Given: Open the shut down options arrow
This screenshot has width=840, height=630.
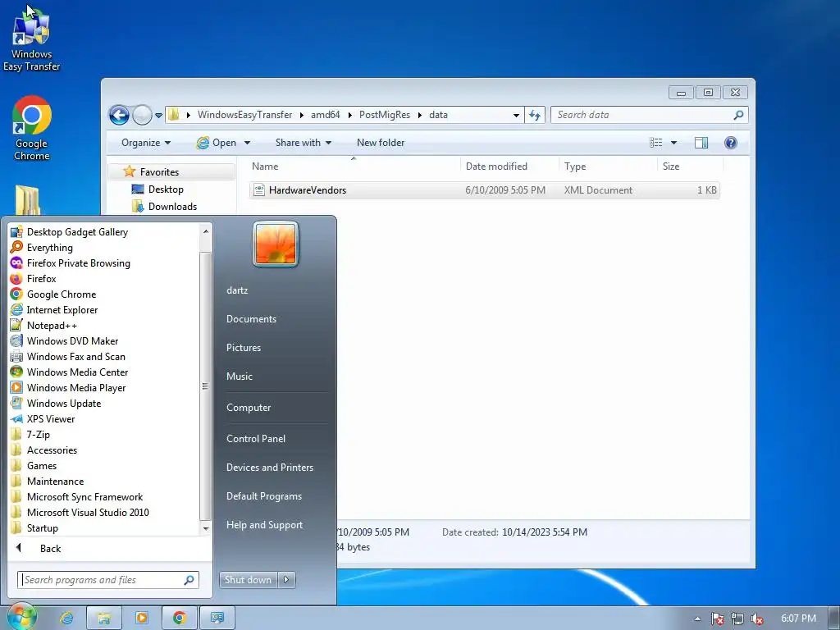Looking at the screenshot, I should 286,580.
